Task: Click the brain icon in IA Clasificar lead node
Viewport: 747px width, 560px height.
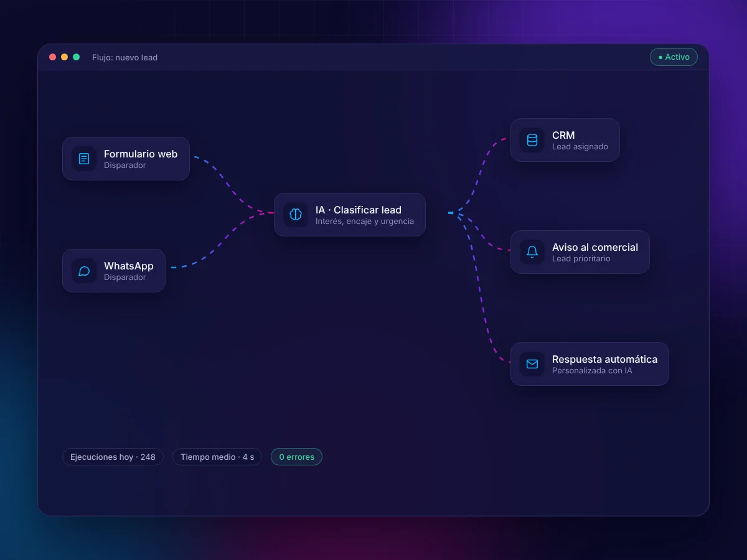Action: (x=296, y=215)
